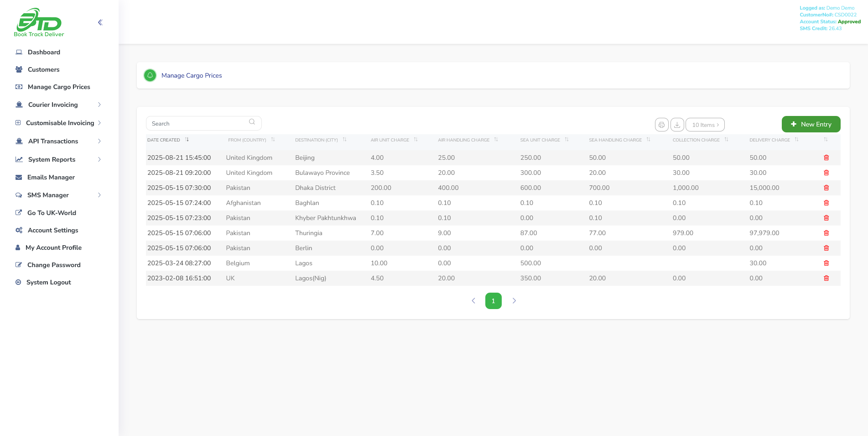Click the search magnifier icon
Viewport: 868px width, 436px height.
coord(252,121)
